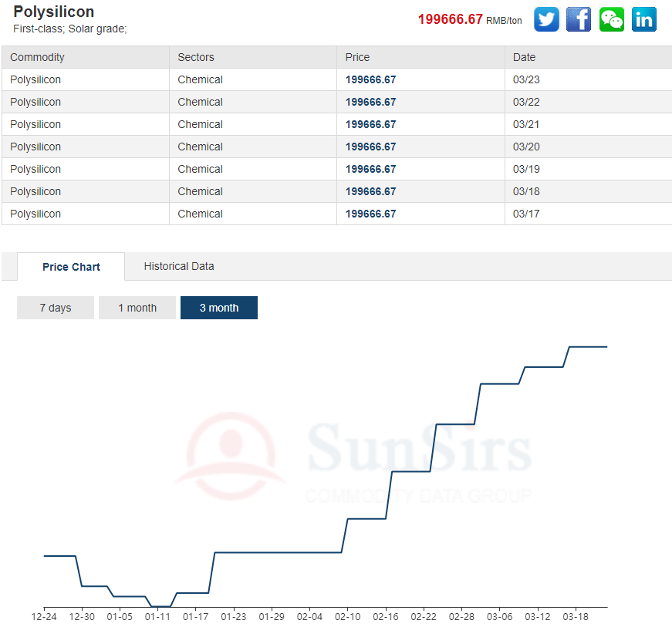Click the RMB/ton unit label
The height and width of the screenshot is (627, 672).
coord(504,21)
